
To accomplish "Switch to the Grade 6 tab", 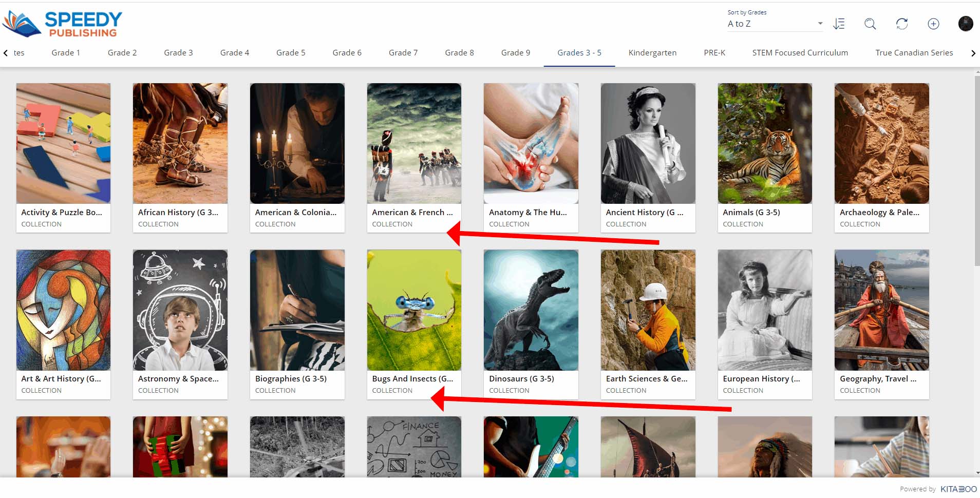I will [347, 52].
